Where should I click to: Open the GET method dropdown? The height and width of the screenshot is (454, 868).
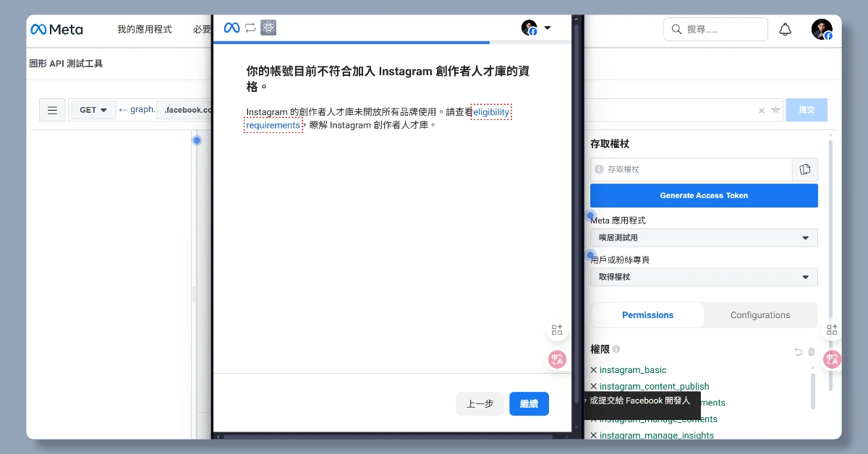[x=93, y=110]
